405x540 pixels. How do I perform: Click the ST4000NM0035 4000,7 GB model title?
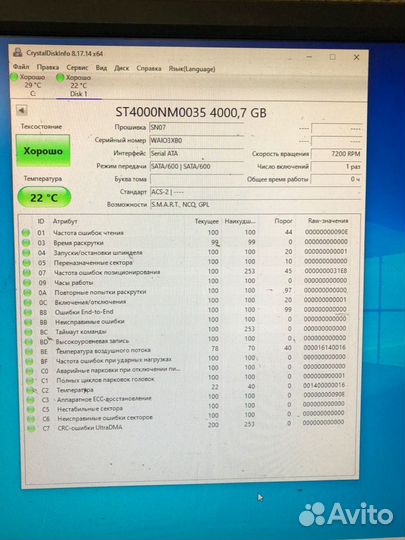(191, 112)
